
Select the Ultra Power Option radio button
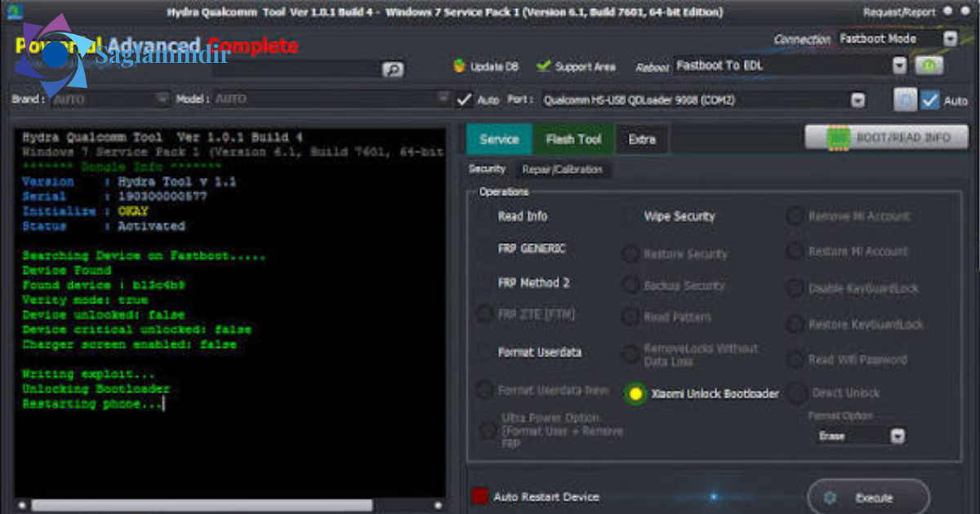(x=488, y=431)
